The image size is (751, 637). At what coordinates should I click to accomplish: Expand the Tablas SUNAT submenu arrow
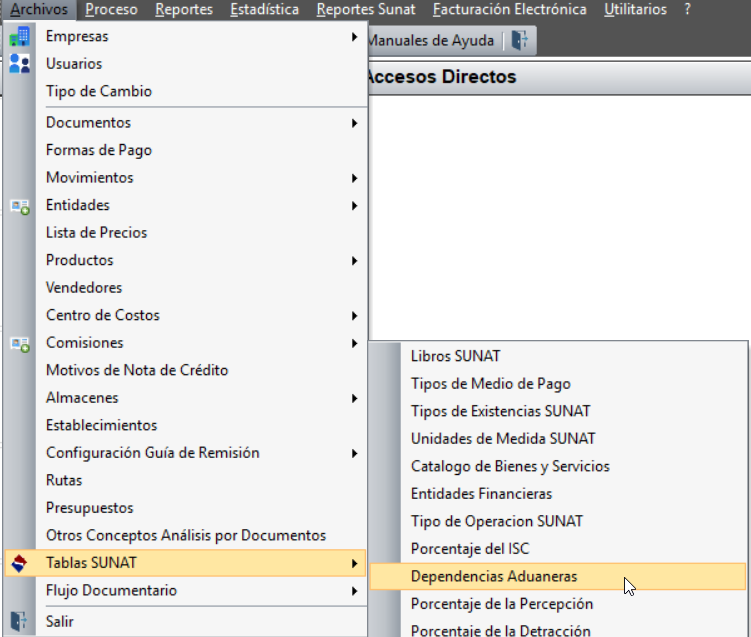(354, 563)
